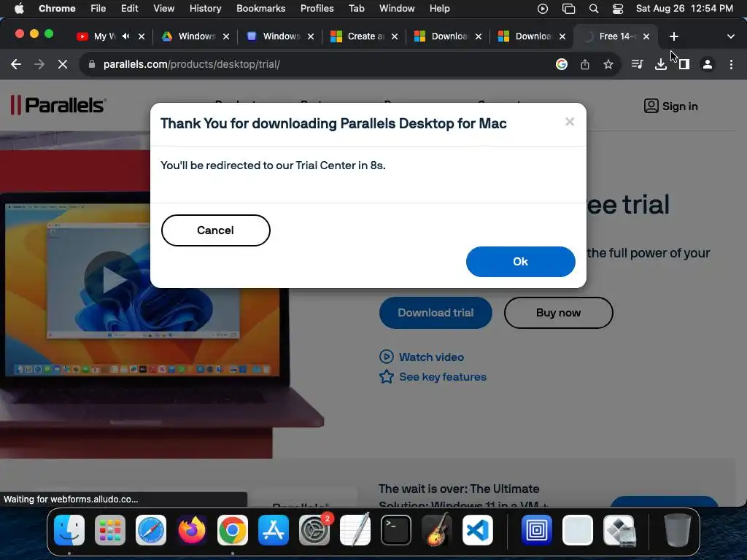
Task: Click the Watch video link
Action: pyautogui.click(x=422, y=357)
